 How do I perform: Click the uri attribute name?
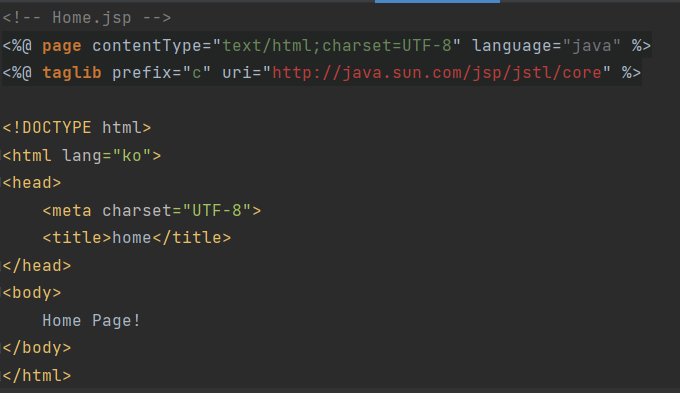237,72
